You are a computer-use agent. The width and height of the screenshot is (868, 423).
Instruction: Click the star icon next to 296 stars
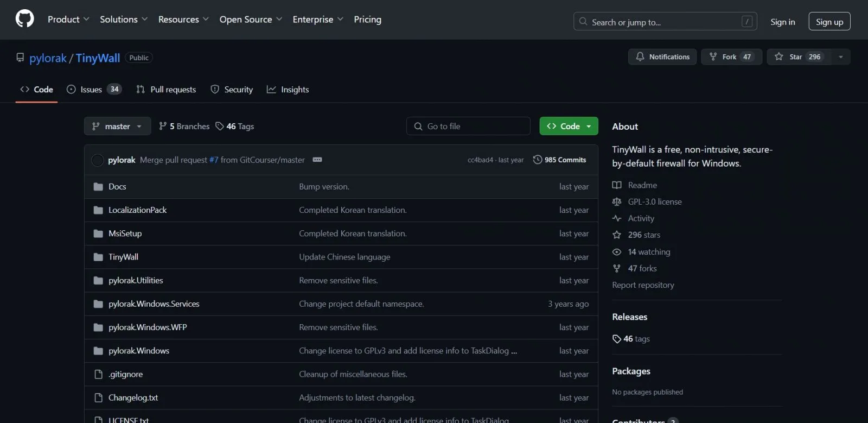coord(617,235)
